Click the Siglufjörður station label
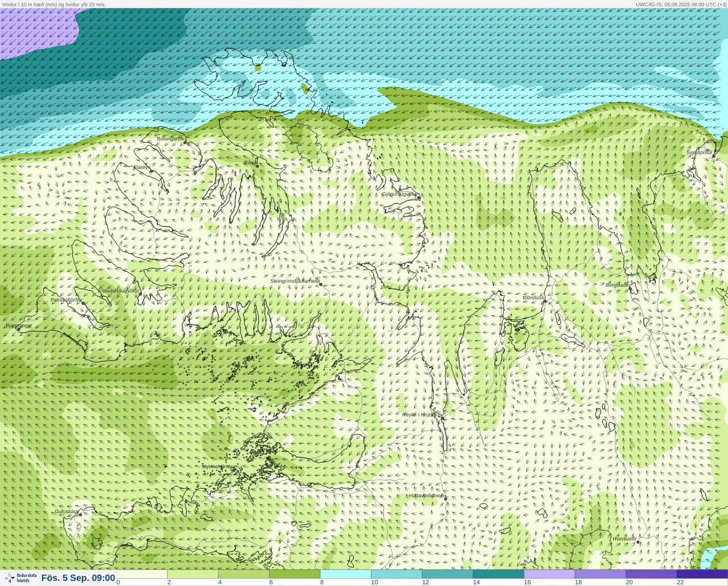The image size is (728, 586). click(700, 152)
